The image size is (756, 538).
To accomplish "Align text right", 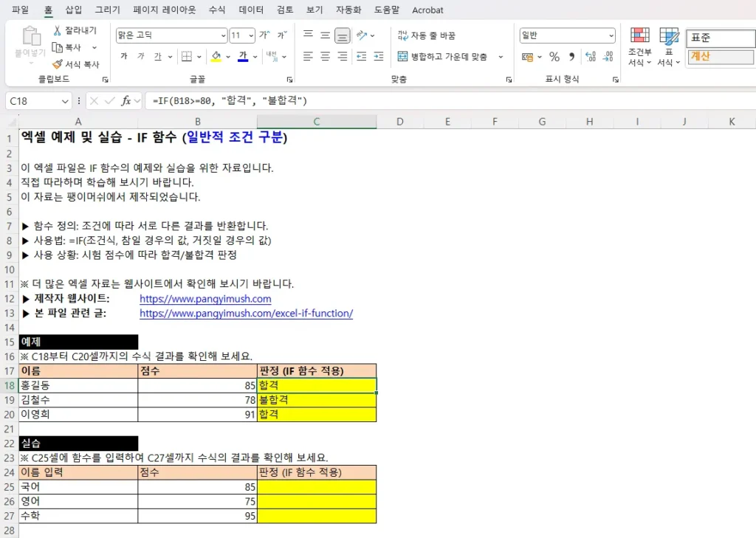I will [343, 56].
